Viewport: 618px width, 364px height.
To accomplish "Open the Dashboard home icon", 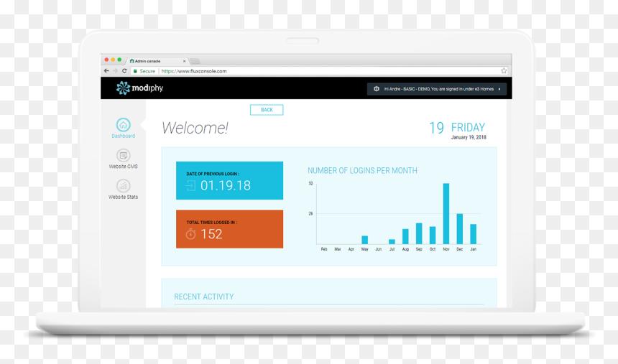I will click(x=124, y=125).
